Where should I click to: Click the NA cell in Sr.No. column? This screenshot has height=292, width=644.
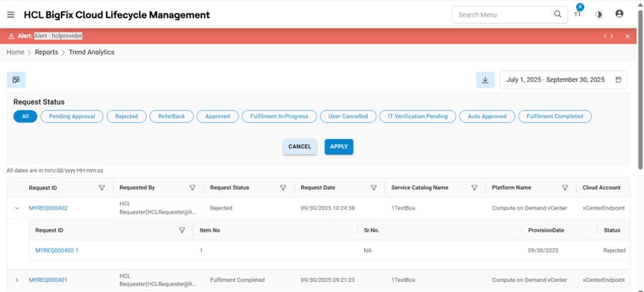click(x=367, y=250)
